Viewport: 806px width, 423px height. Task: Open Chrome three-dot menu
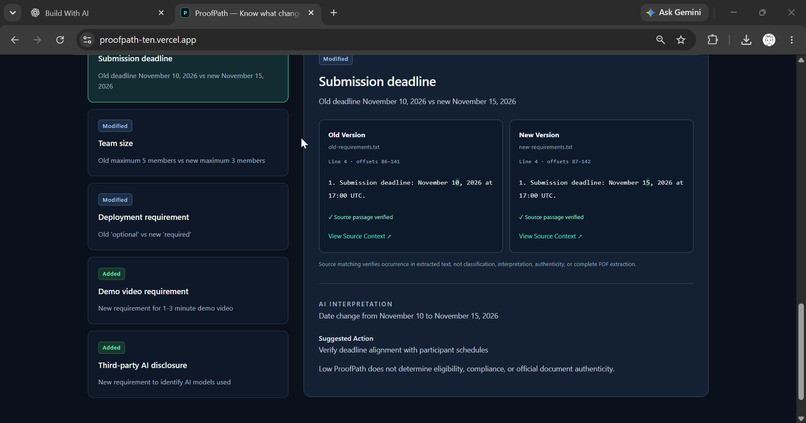coord(792,40)
